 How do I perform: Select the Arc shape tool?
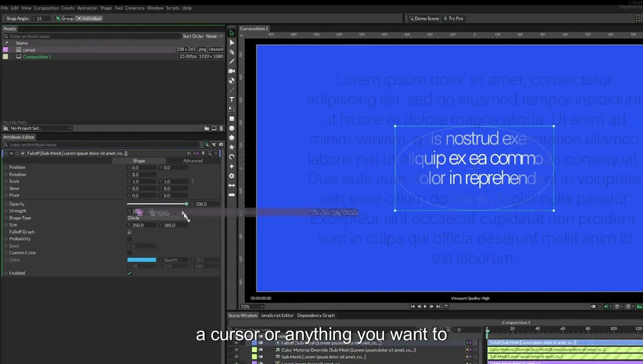coord(231,157)
